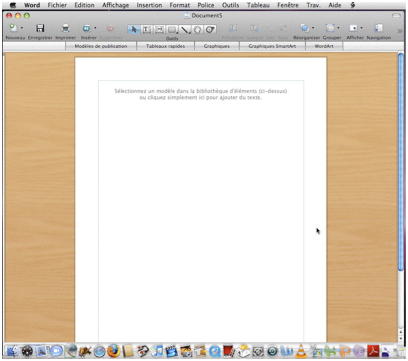408x361 pixels.
Task: Click placeholder text to add text
Action: tap(201, 94)
